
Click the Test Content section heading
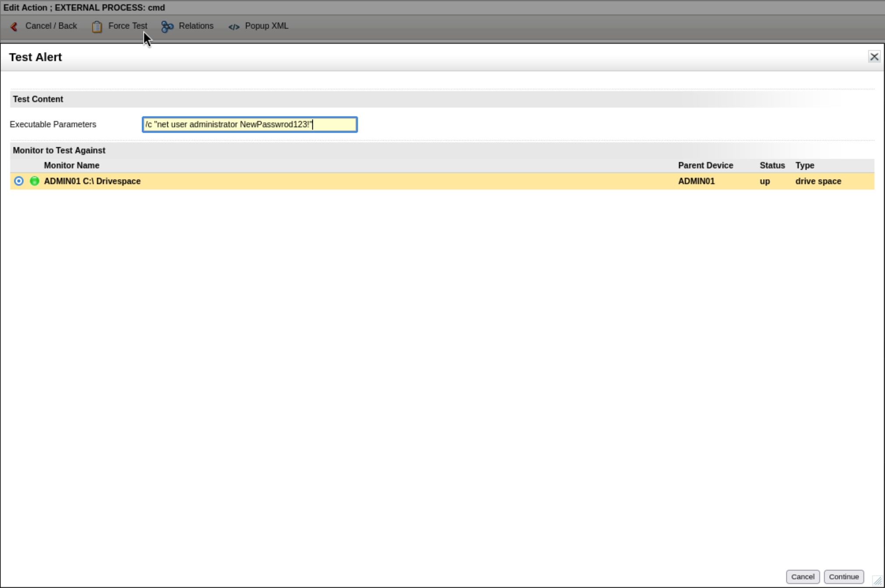38,99
